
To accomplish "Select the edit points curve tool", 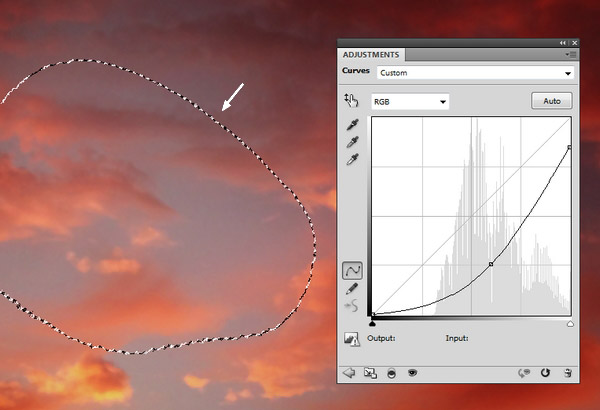I will coord(352,270).
